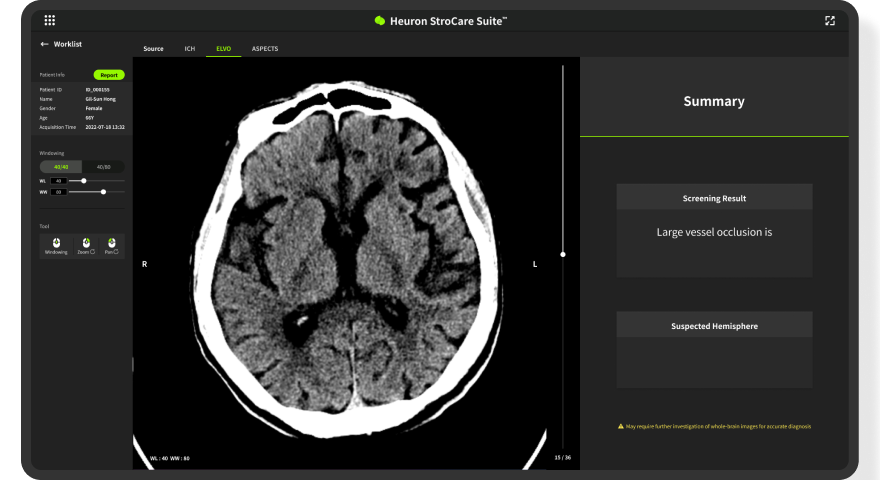Image resolution: width=880 pixels, height=480 pixels.
Task: Click the Screening Result header
Action: (x=714, y=198)
